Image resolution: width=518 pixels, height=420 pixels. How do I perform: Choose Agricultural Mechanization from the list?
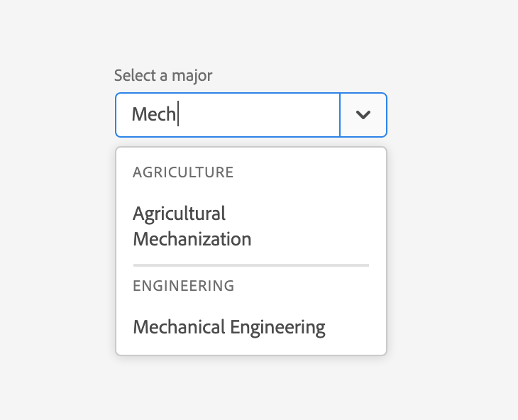click(x=192, y=226)
